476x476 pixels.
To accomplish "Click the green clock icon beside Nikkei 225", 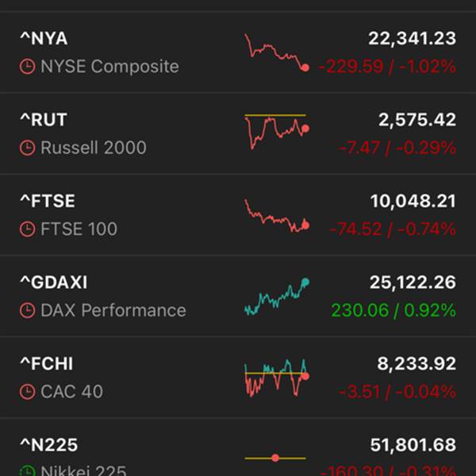I will [x=28, y=470].
